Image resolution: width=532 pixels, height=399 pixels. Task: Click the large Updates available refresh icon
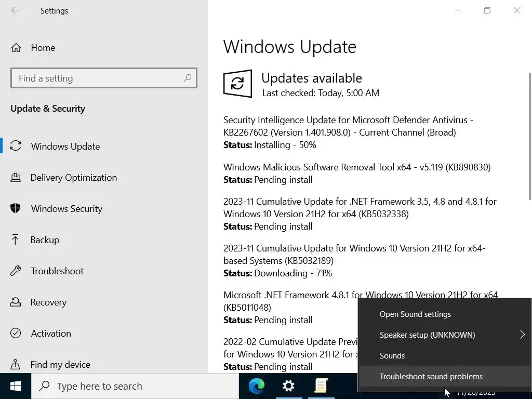(237, 84)
